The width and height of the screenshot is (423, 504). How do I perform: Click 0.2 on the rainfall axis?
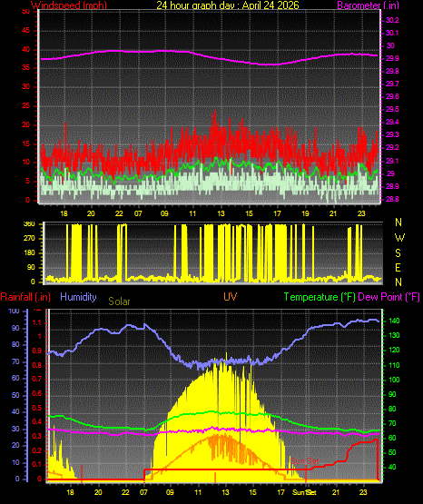(37, 450)
